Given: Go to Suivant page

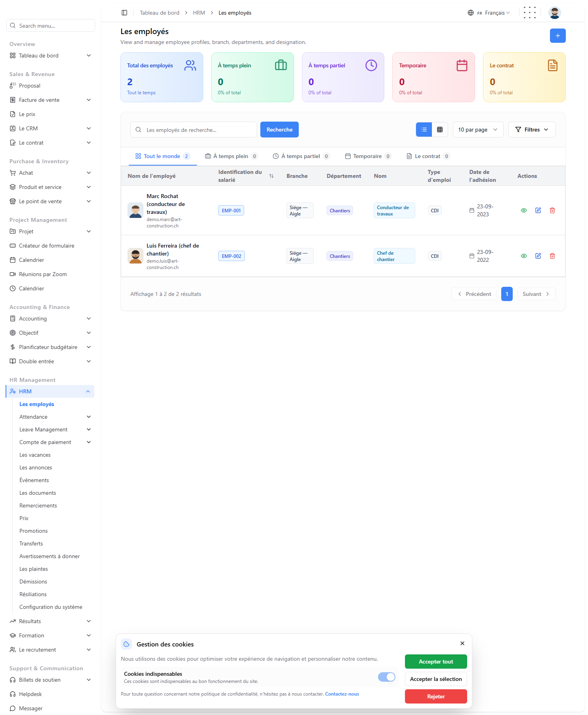Looking at the screenshot, I should point(536,294).
